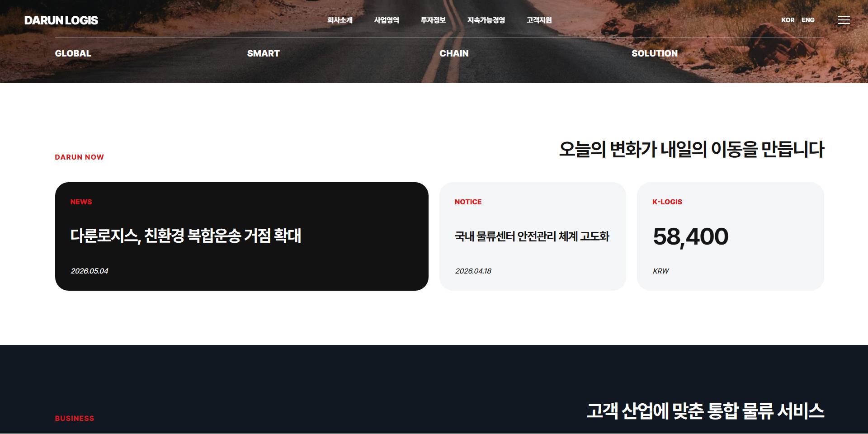Click the notice title 국내 물류센터 안전관리 체계 고도화
The height and width of the screenshot is (434, 868).
click(532, 236)
